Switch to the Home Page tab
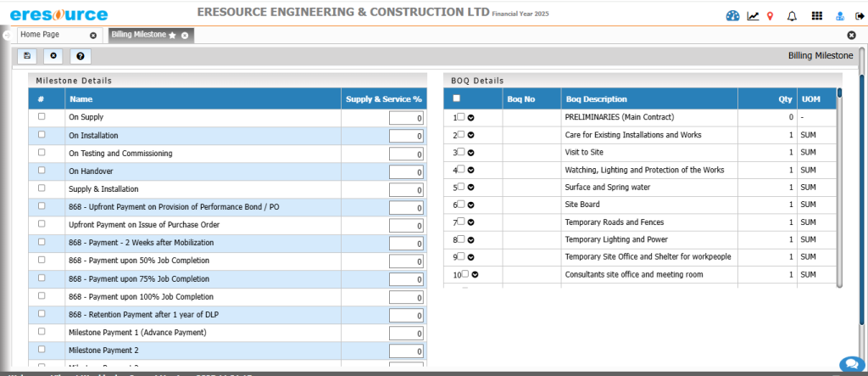Screen dimensions: 868x376 pos(51,35)
